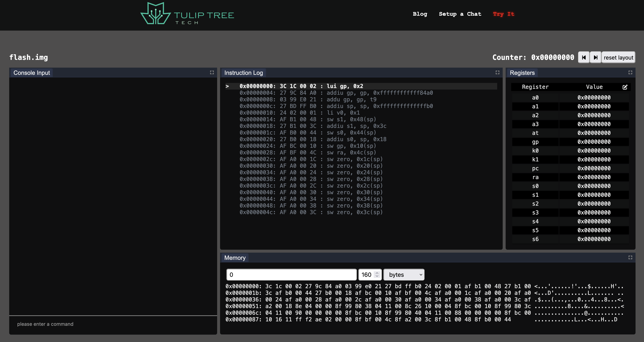Click the gp register value

pyautogui.click(x=594, y=142)
